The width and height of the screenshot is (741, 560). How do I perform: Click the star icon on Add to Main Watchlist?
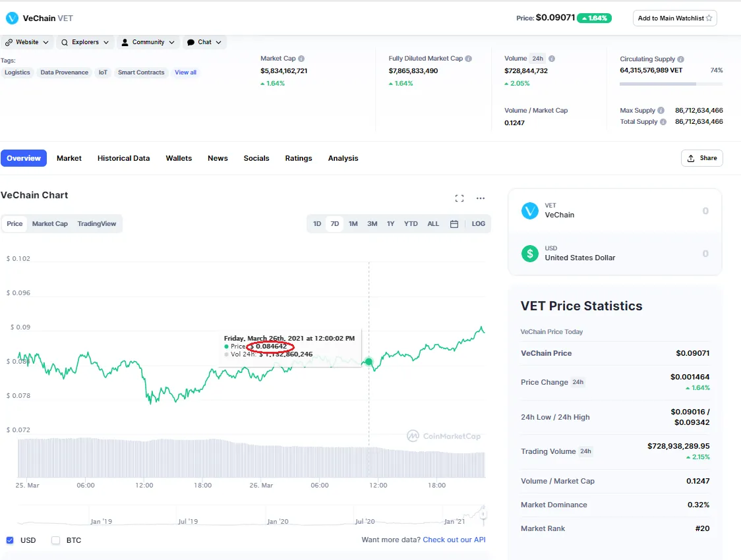(709, 18)
